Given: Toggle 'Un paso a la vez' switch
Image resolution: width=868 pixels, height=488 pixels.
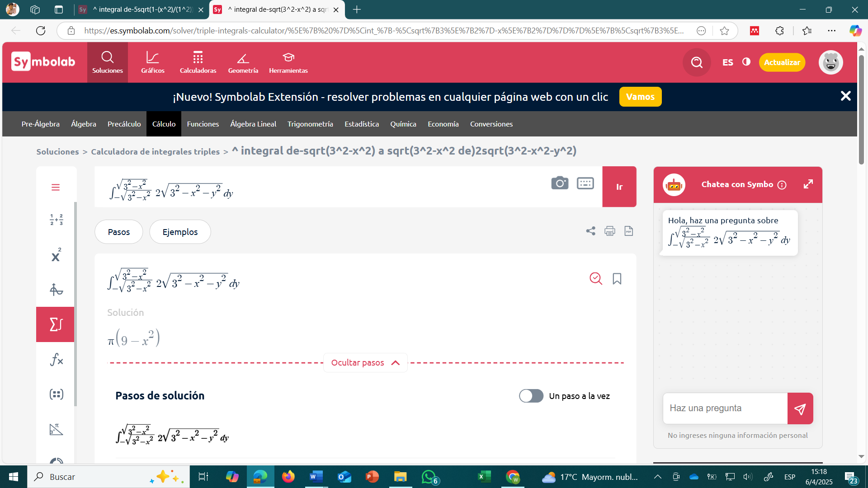Looking at the screenshot, I should 531,396.
